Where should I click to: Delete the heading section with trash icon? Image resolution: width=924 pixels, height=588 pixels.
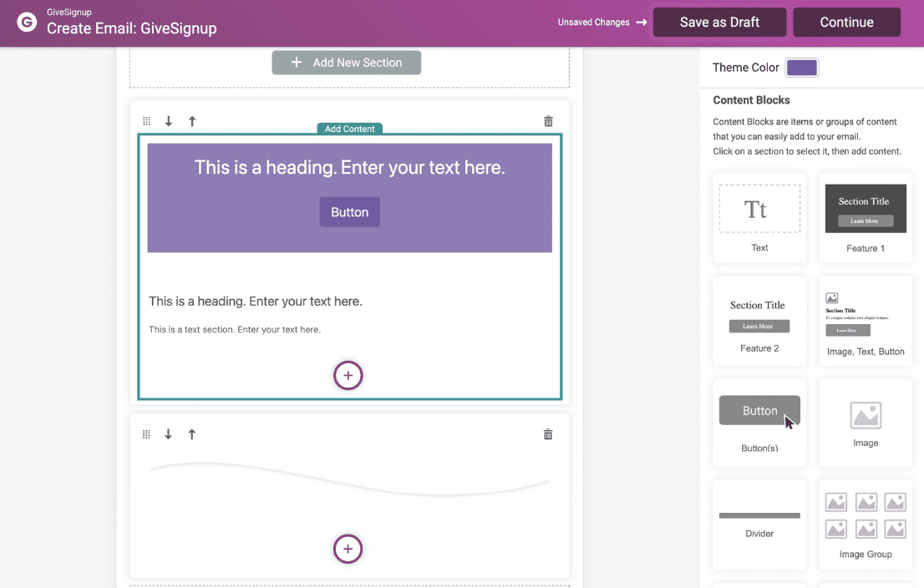tap(548, 121)
